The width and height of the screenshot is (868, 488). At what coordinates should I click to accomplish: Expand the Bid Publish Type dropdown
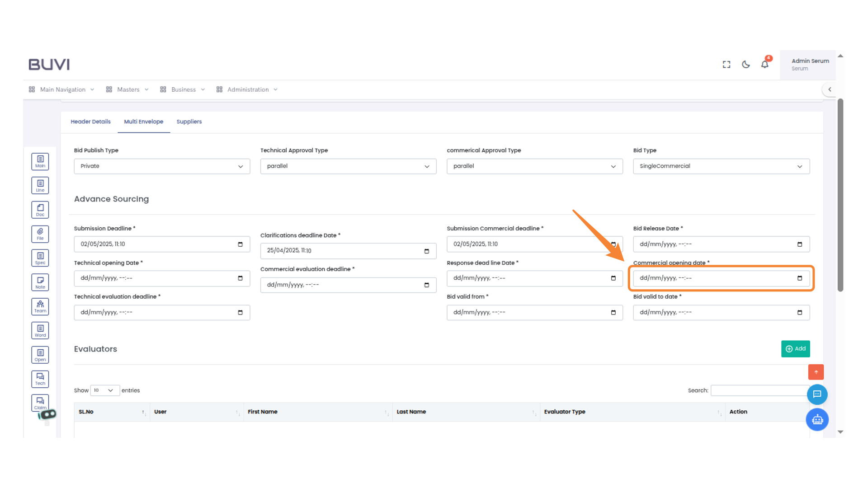tap(162, 166)
